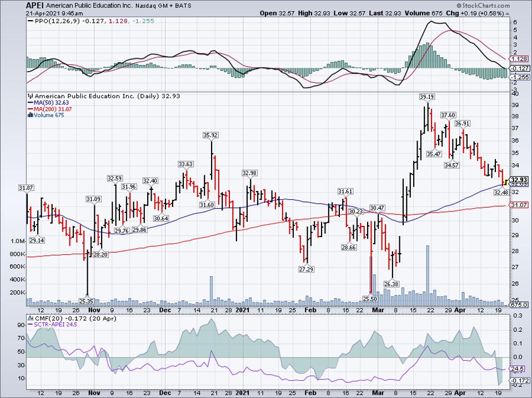Click the 25.50 low price label

tap(370, 299)
